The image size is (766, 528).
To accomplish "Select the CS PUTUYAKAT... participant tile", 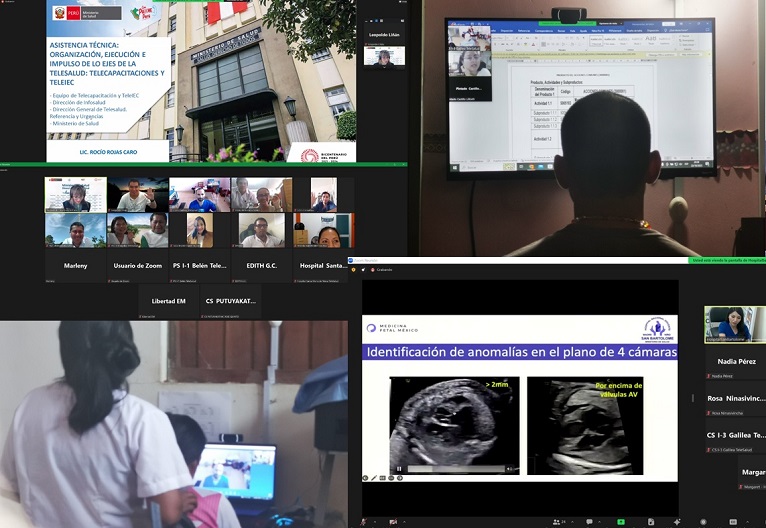I will pos(230,301).
